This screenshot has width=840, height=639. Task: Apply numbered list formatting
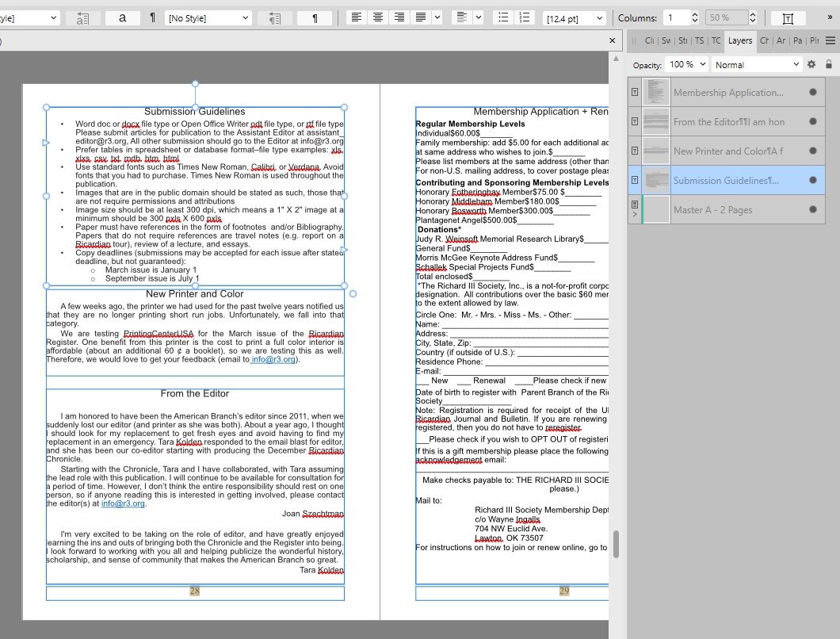tap(524, 17)
